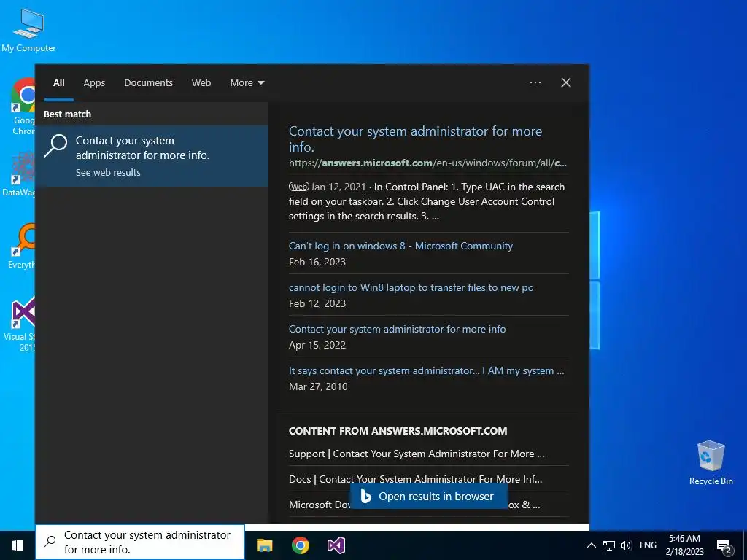Switch to the Documents search tab
Image resolution: width=747 pixels, height=560 pixels.
148,82
